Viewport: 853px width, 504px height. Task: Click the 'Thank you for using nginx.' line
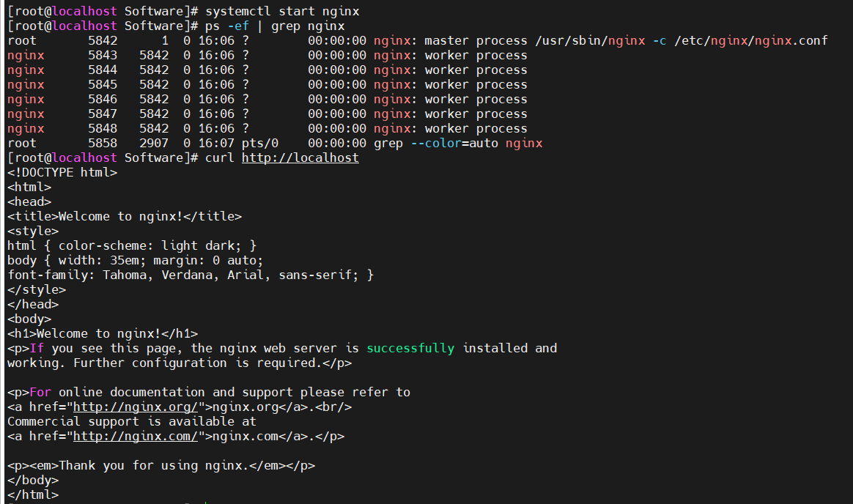tap(161, 465)
